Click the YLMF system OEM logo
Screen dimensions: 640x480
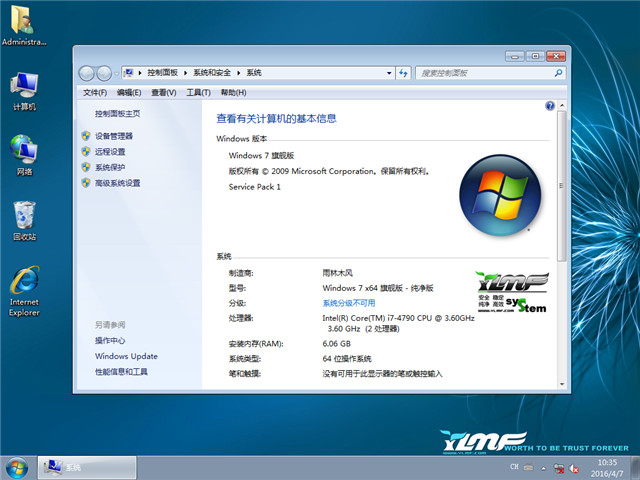click(512, 292)
